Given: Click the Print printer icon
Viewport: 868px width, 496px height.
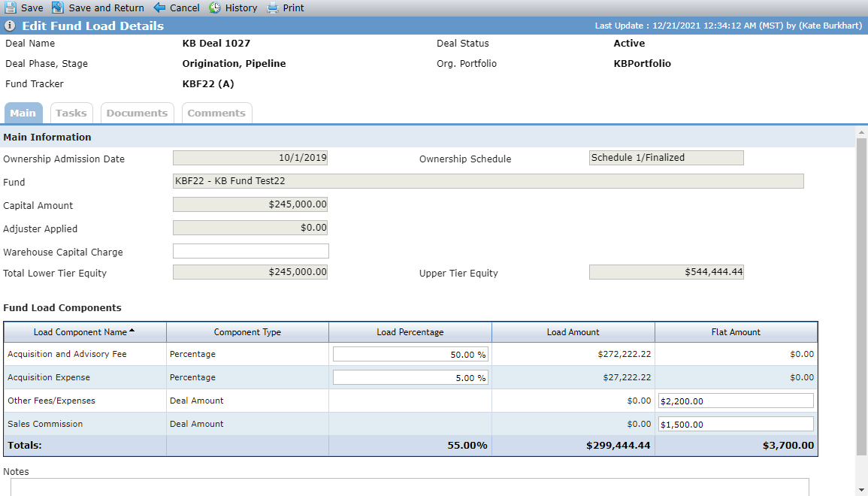Looking at the screenshot, I should (272, 8).
